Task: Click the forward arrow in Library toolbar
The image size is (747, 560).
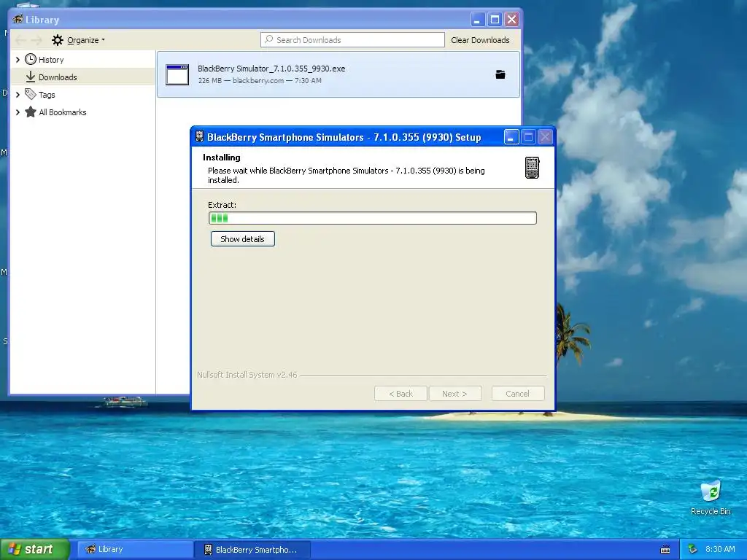Action: point(36,40)
